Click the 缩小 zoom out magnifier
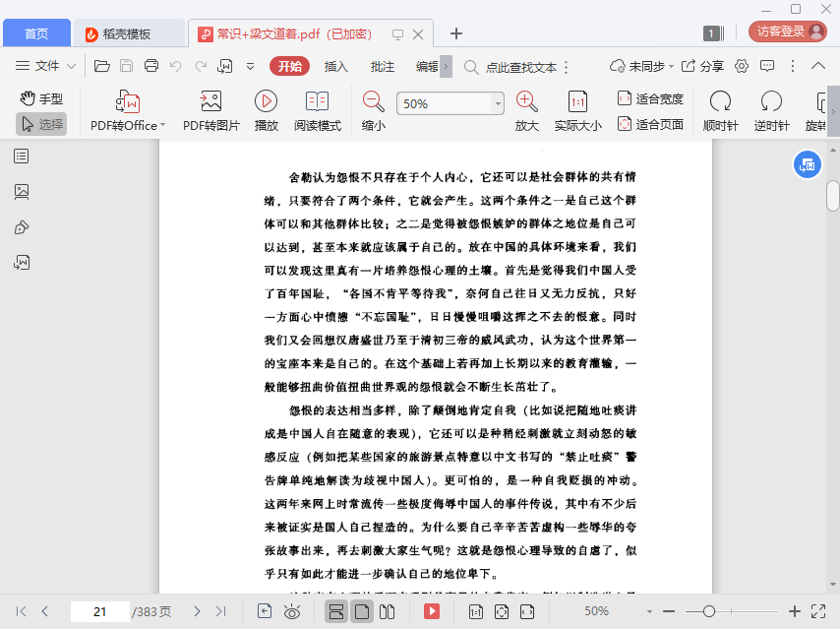The height and width of the screenshot is (629, 840). click(x=373, y=101)
